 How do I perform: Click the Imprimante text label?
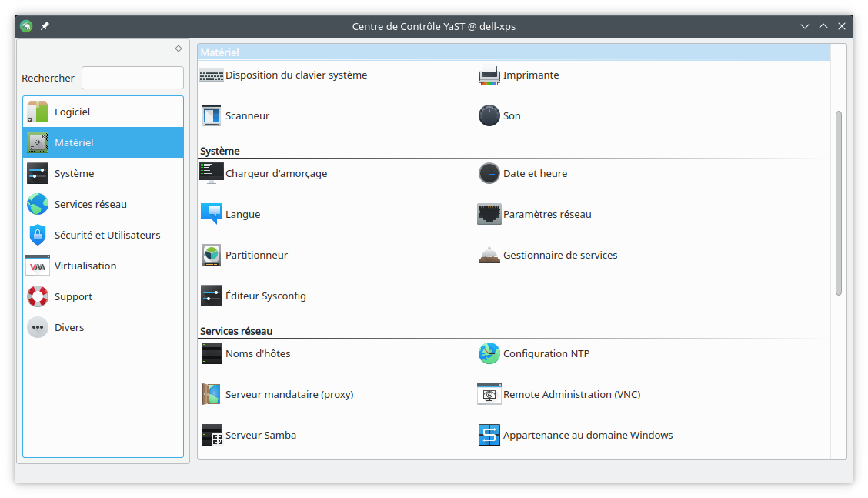(x=531, y=75)
